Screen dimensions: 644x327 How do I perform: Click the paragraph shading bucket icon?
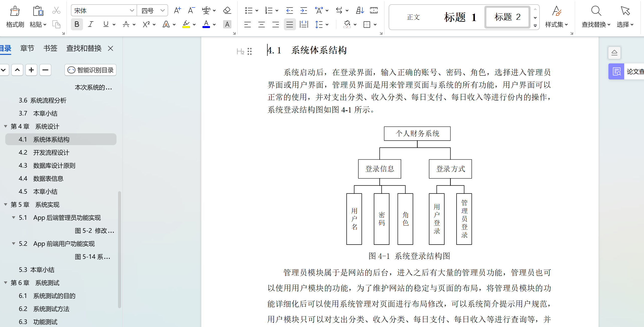point(347,24)
